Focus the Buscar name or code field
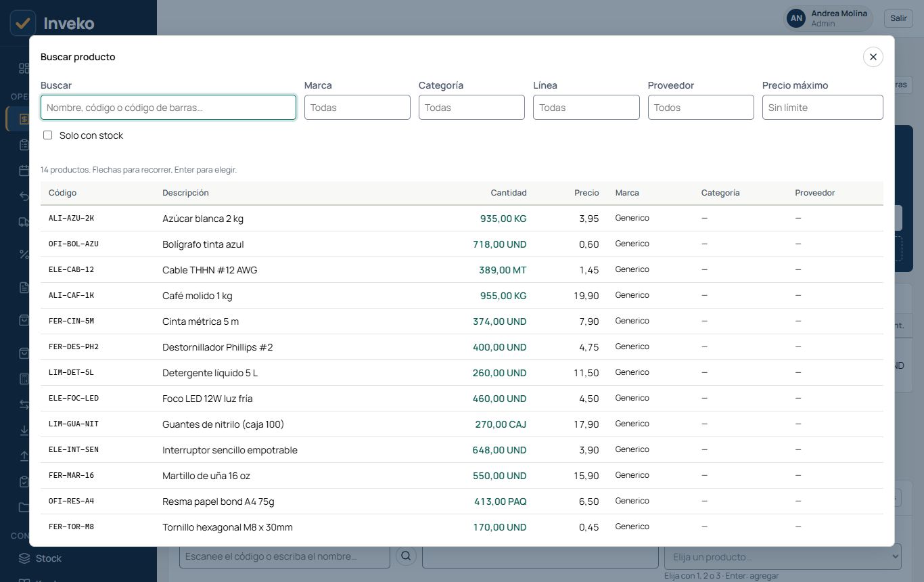This screenshot has height=582, width=924. (168, 108)
